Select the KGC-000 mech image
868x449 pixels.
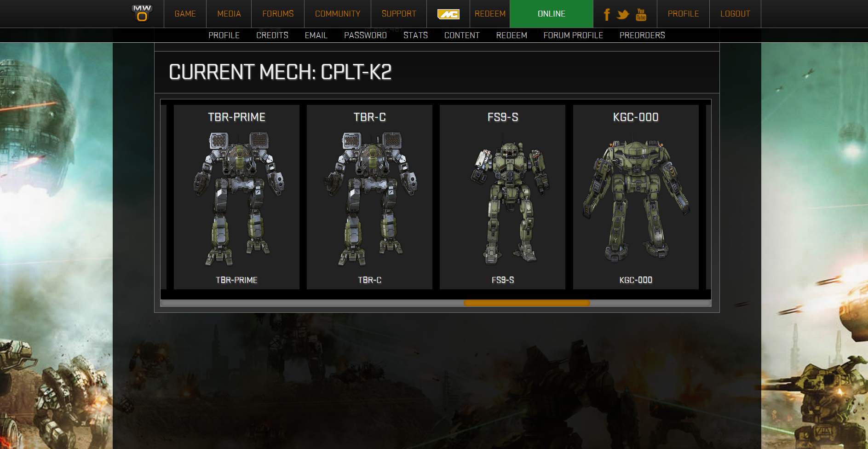click(x=636, y=199)
